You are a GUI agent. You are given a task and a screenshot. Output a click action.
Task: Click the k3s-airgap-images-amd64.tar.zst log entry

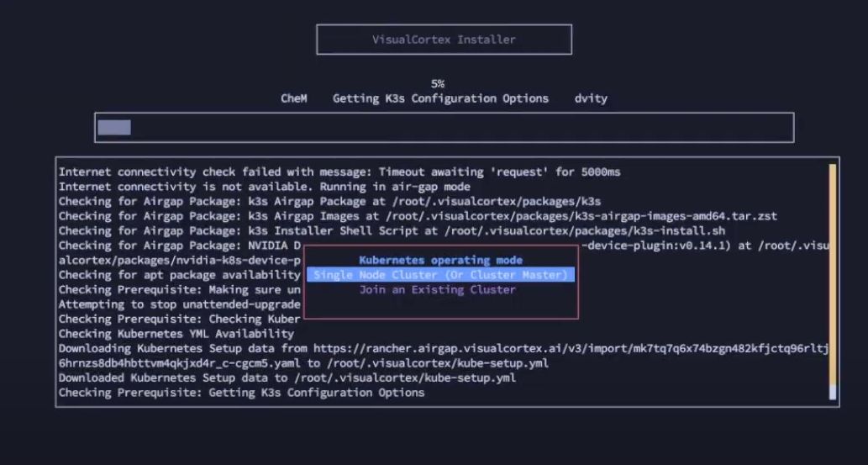coord(418,216)
